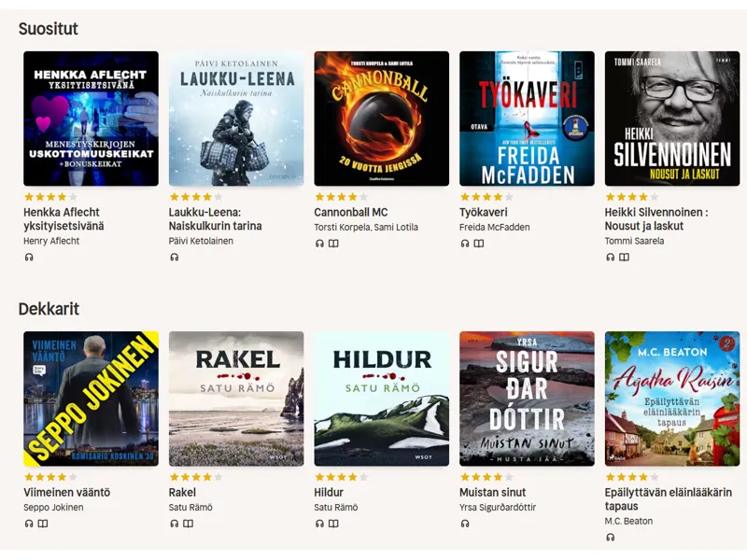Click author Satu Rämö under Rakel
The width and height of the screenshot is (747, 560).
pyautogui.click(x=190, y=508)
